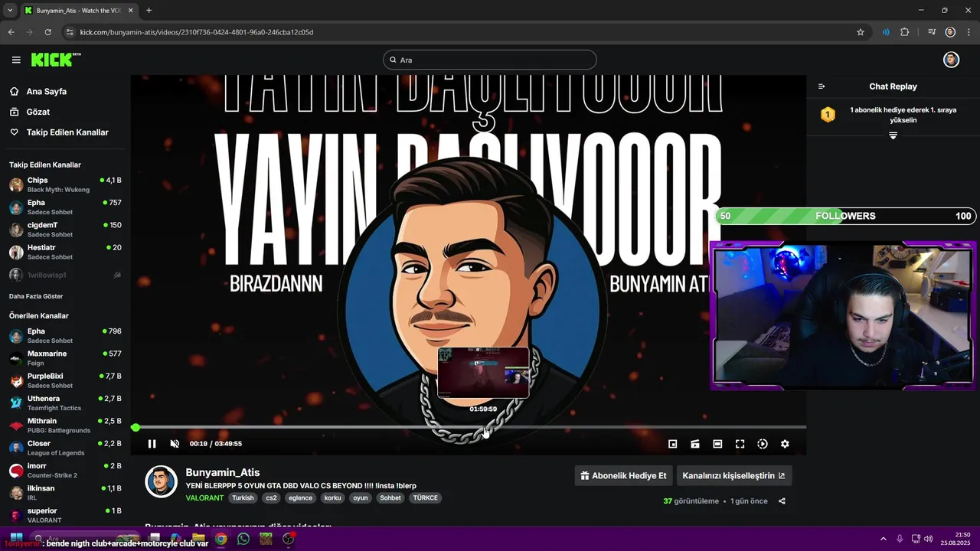Screen dimensions: 980x551
Task: Open a new browser tab with the plus
Action: 149,11
